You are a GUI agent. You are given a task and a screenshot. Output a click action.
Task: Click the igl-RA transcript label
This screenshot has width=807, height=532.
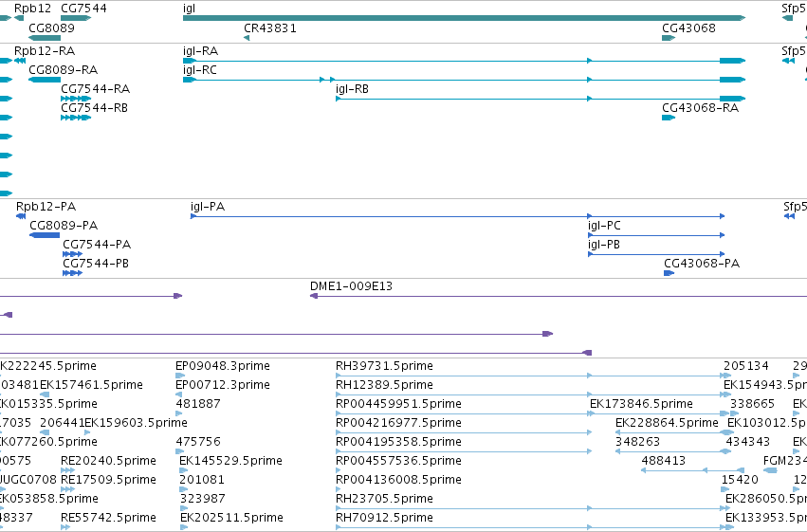(x=200, y=51)
